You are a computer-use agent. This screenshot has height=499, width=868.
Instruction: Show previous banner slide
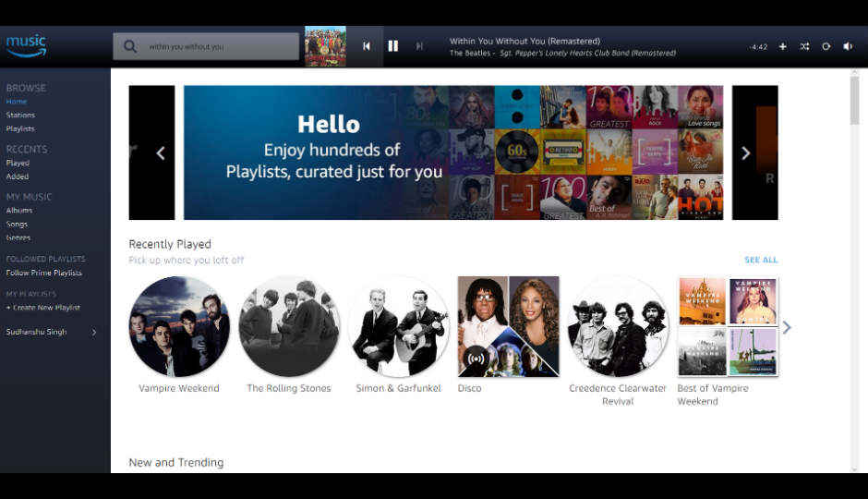click(161, 152)
